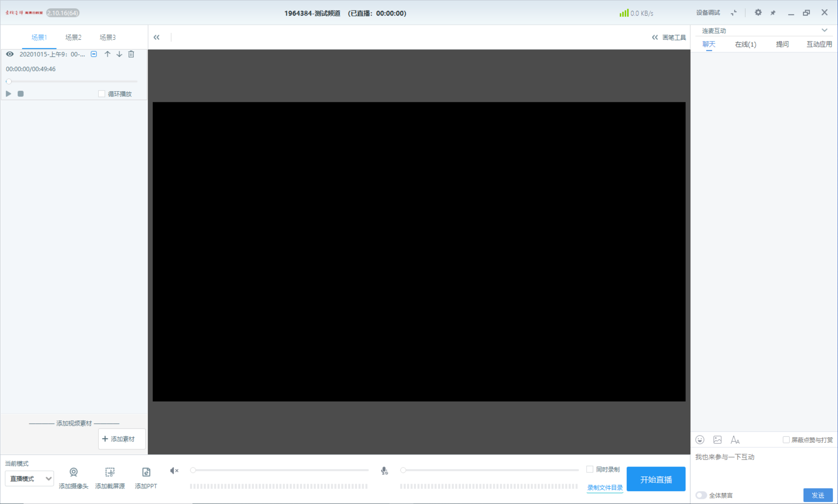The height and width of the screenshot is (504, 838).
Task: Click the 1964384-测试频道 channel title
Action: [312, 13]
